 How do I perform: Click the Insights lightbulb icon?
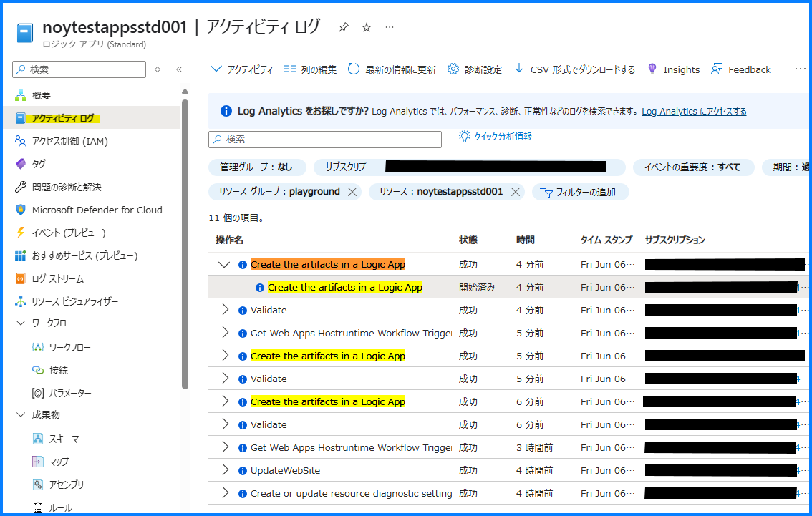[652, 69]
